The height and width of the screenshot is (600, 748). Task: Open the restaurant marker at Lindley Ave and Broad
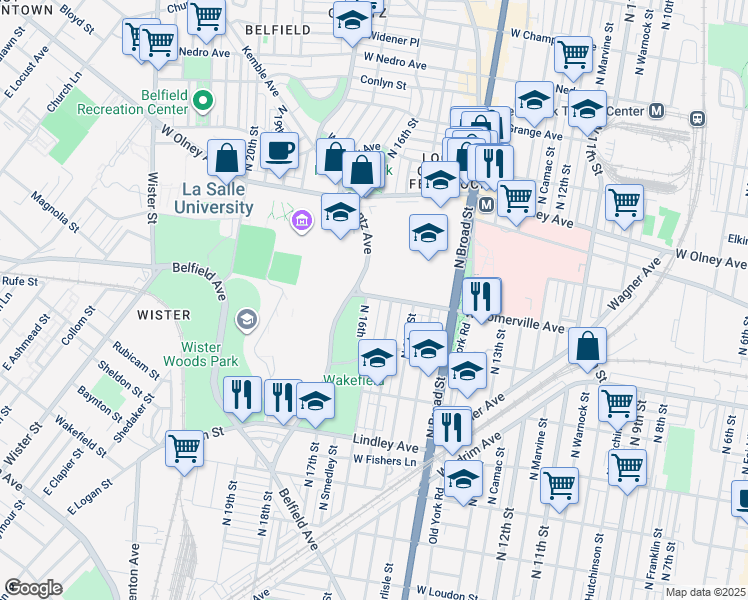[x=452, y=431]
